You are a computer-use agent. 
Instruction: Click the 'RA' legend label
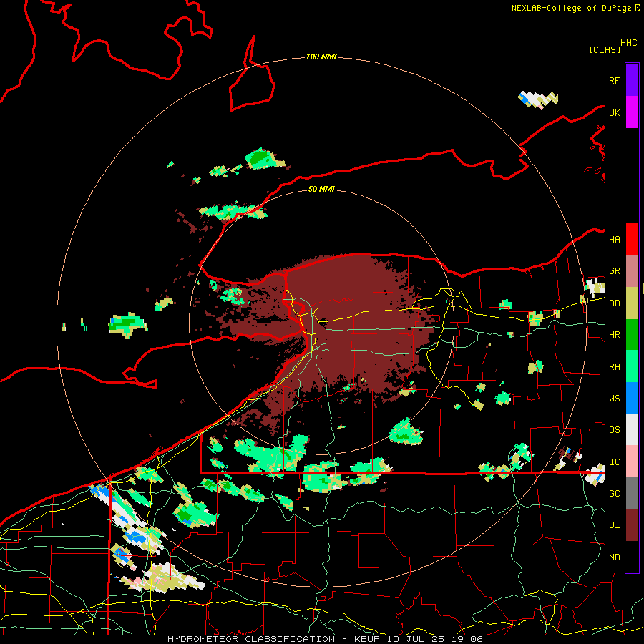click(614, 367)
